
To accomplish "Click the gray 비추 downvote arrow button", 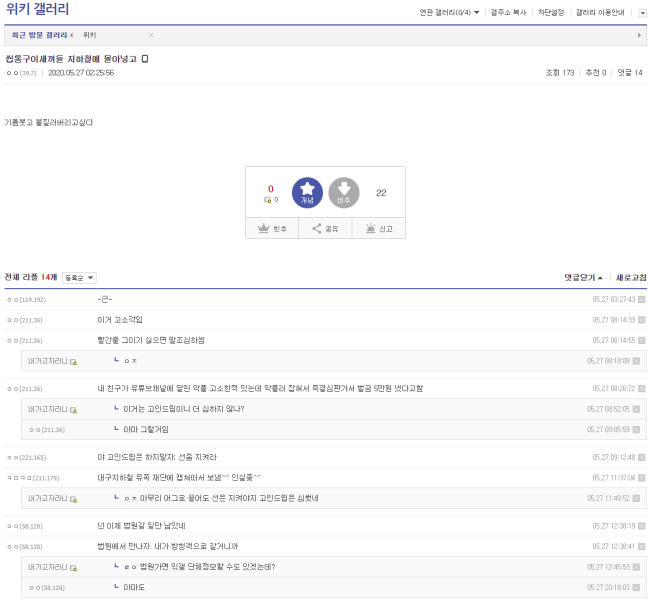I will tap(343, 193).
